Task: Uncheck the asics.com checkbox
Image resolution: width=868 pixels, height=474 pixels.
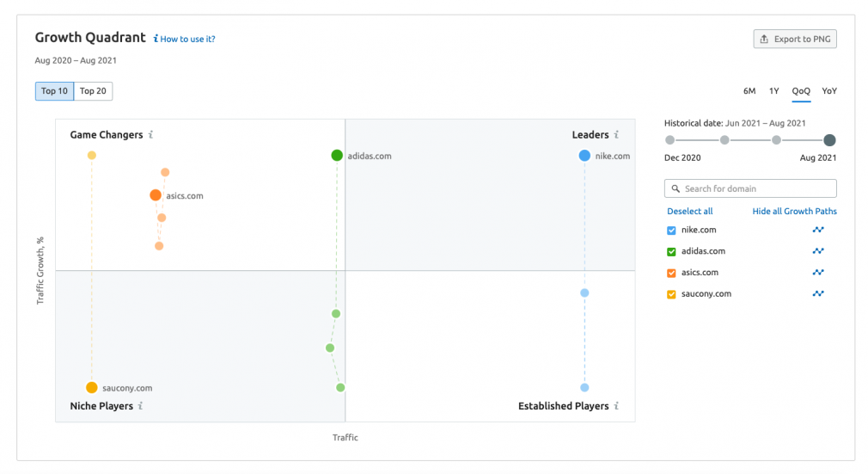Action: point(671,273)
